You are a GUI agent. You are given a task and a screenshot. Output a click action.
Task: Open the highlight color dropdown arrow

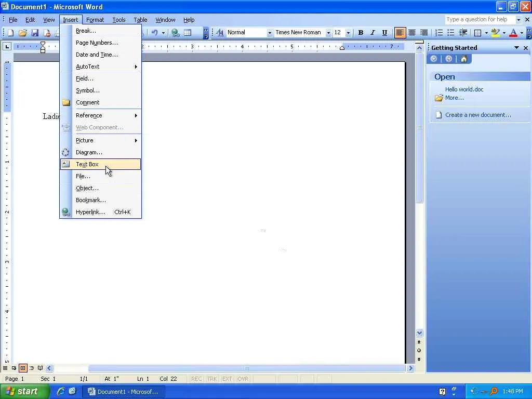pos(504,33)
